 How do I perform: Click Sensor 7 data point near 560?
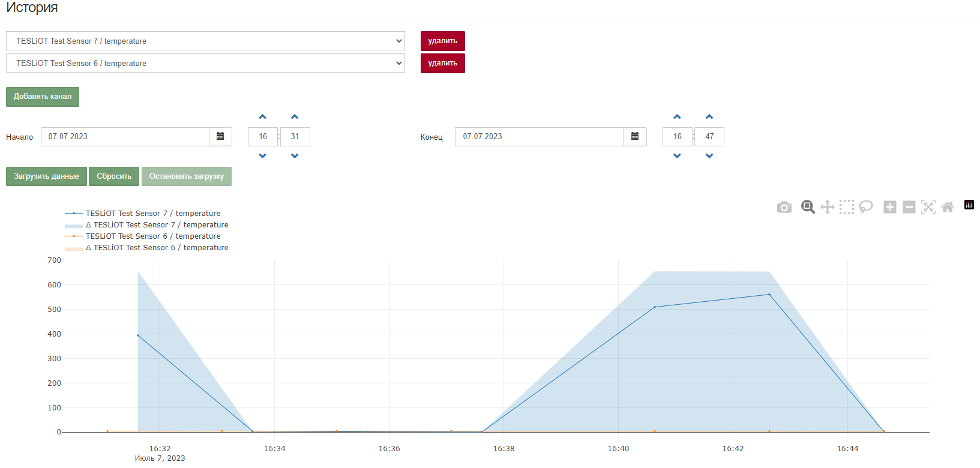point(769,295)
